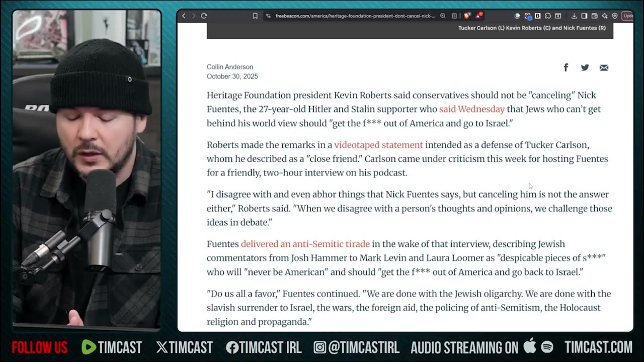Open the Brave Wallet icon
This screenshot has width=644, height=362.
[x=594, y=16]
